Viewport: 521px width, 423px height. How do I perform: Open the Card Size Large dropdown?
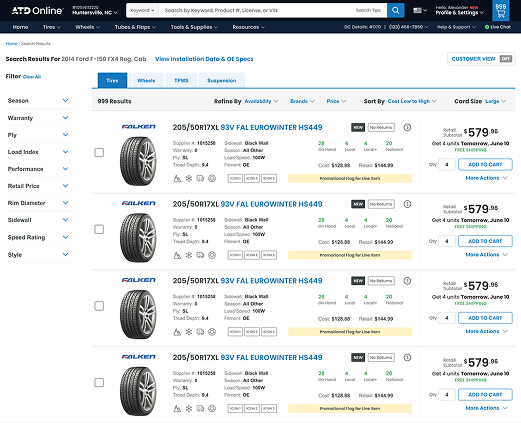tap(495, 101)
